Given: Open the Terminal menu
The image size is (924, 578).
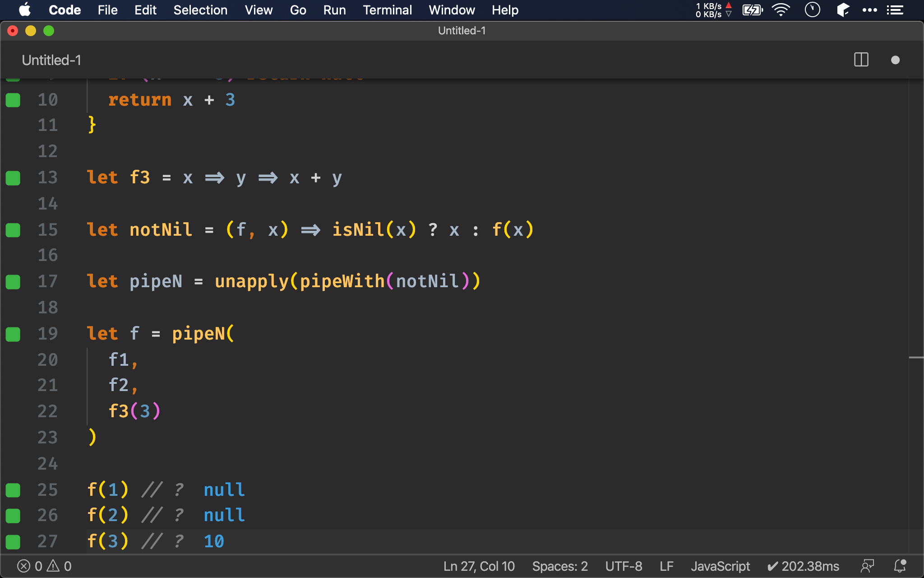Looking at the screenshot, I should tap(387, 10).
